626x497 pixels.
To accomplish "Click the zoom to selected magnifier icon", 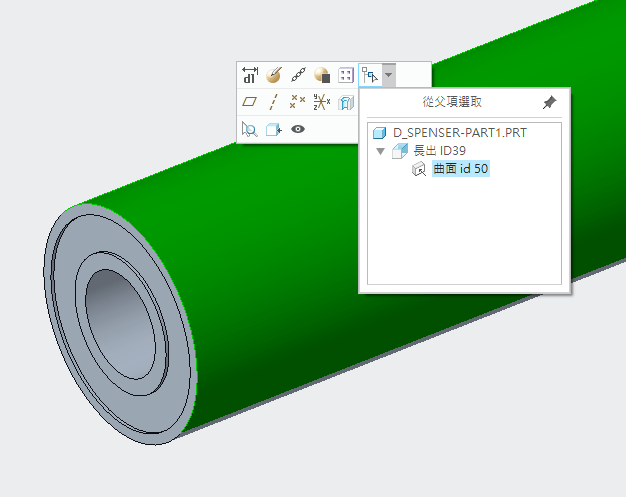I will (x=250, y=129).
